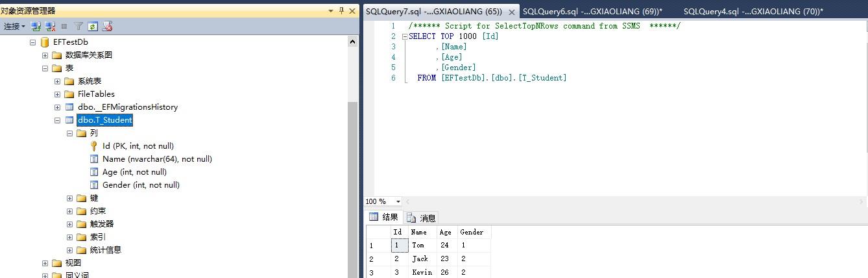Screen dimensions: 868x278
Task: Collapse the SELECT statement outline toggle
Action: pos(405,36)
